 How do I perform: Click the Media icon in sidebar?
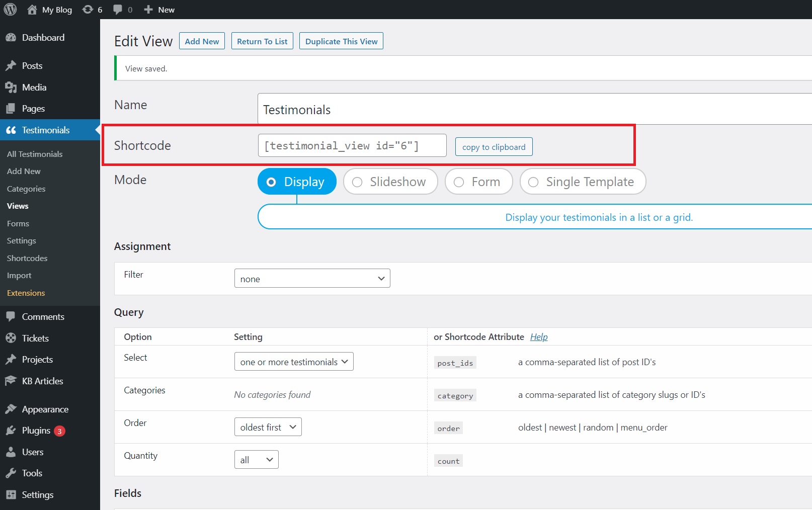(11, 88)
